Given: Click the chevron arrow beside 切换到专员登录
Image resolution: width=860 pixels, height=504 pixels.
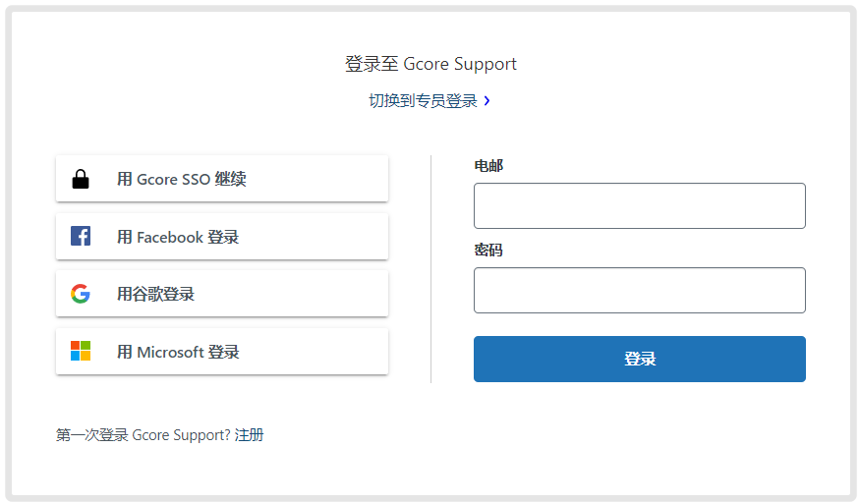Looking at the screenshot, I should coord(487,101).
